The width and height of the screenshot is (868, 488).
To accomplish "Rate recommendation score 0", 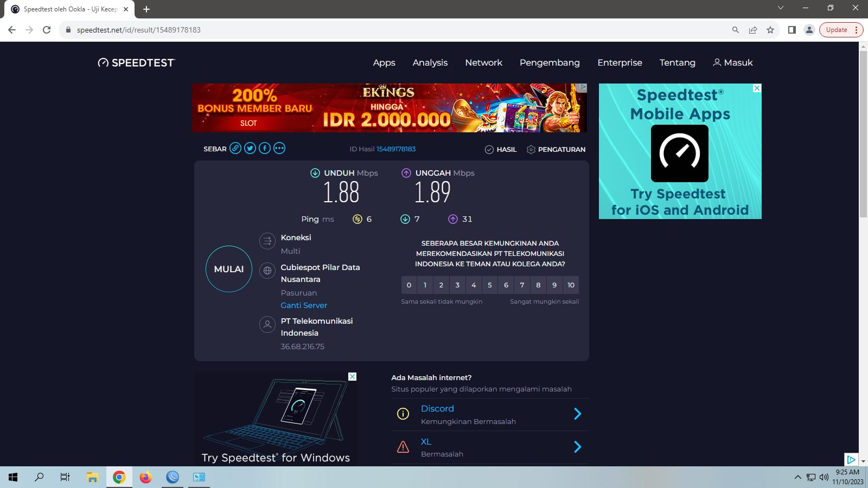I will [409, 285].
